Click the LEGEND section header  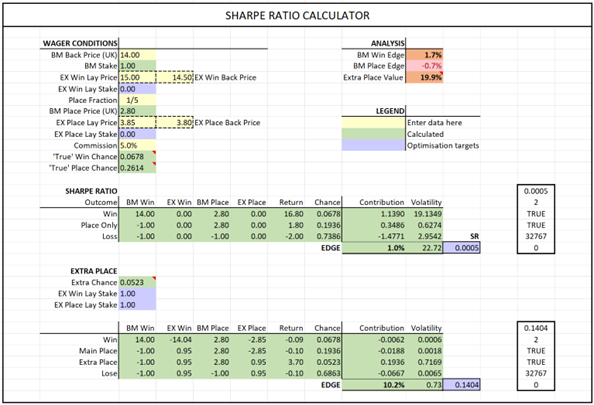(x=390, y=111)
